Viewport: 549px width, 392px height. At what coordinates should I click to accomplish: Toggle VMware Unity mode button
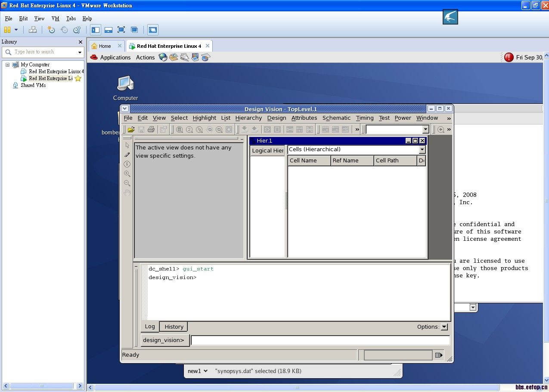(x=134, y=30)
